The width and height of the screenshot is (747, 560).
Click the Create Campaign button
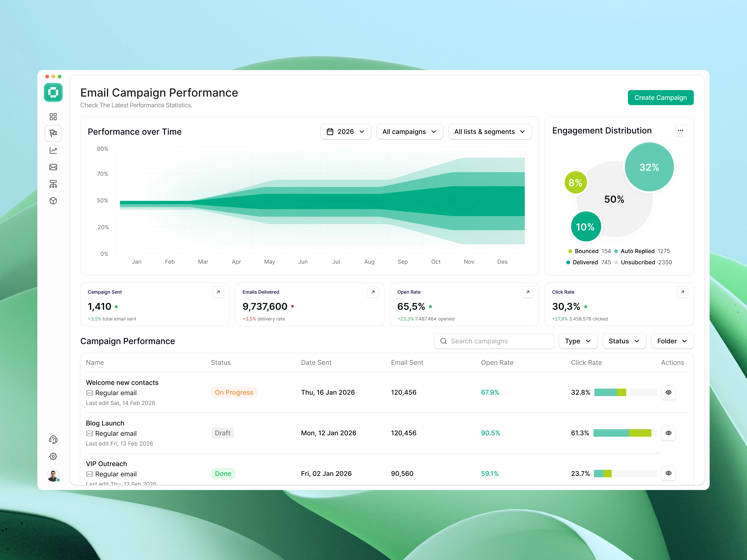[x=660, y=98]
